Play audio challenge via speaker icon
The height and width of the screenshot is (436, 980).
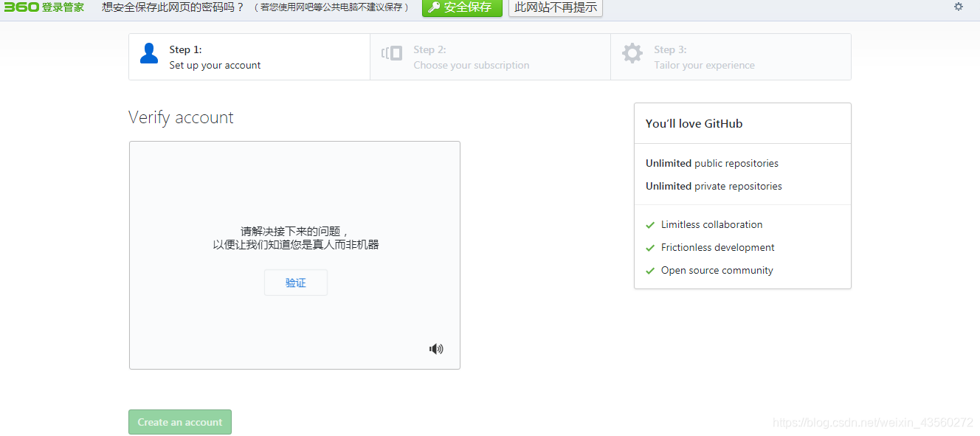pyautogui.click(x=436, y=349)
